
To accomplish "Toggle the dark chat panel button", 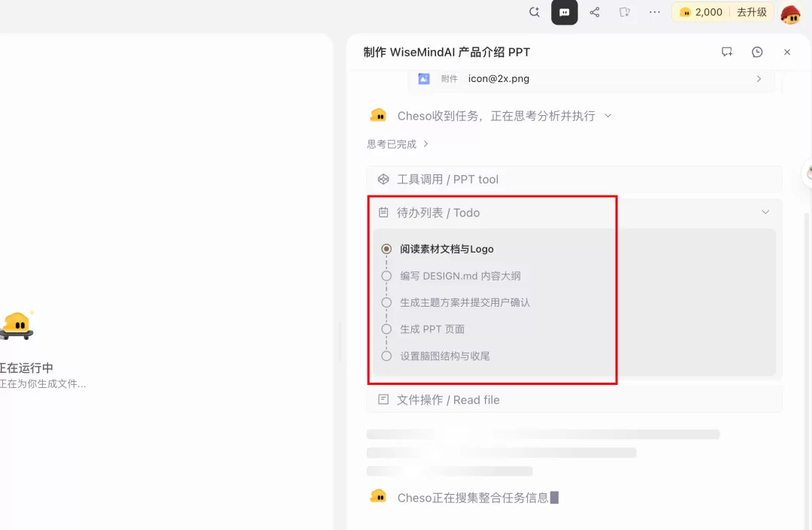I will pos(565,13).
